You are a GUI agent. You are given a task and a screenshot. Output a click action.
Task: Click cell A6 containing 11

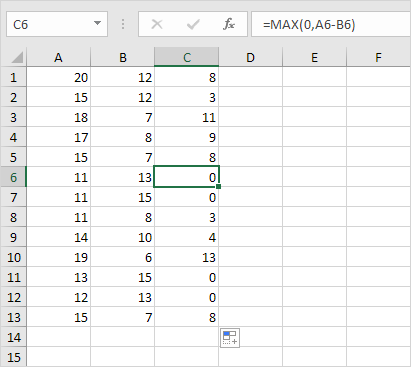[58, 177]
